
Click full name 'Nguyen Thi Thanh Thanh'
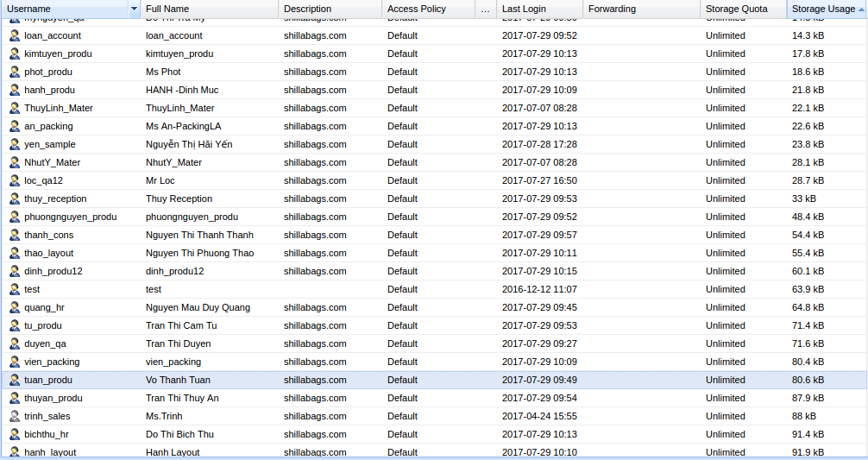(199, 235)
